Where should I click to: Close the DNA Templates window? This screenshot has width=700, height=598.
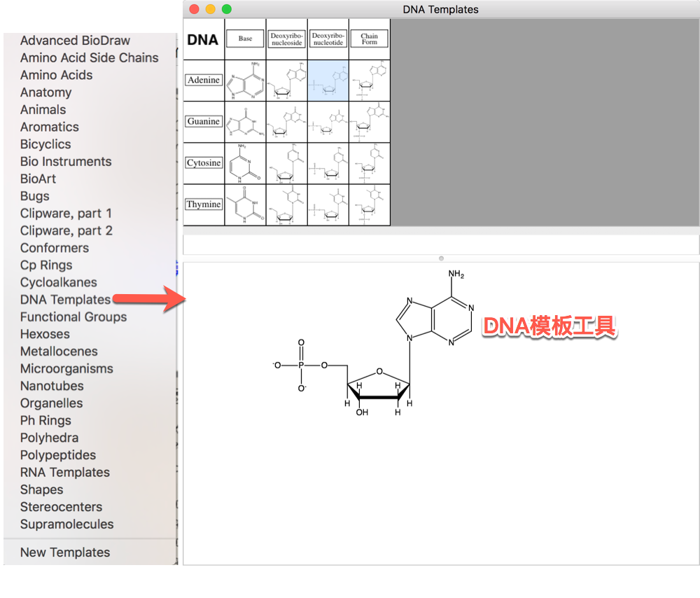point(194,9)
